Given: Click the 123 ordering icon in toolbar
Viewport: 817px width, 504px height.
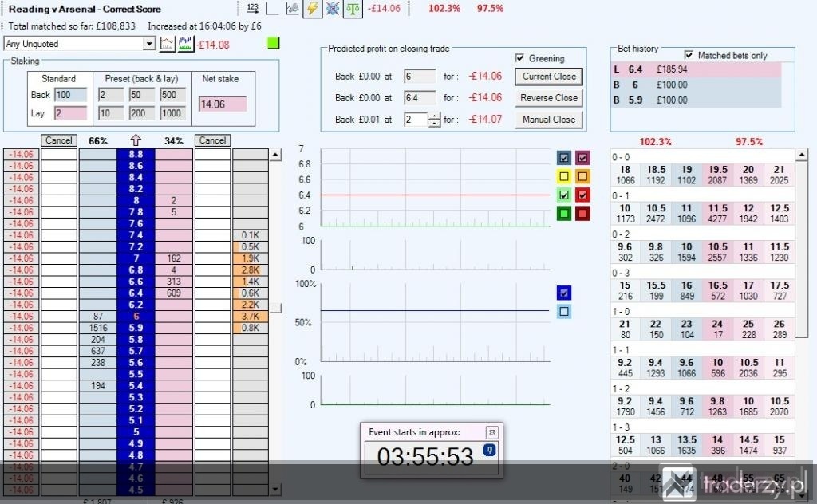Looking at the screenshot, I should pyautogui.click(x=253, y=8).
